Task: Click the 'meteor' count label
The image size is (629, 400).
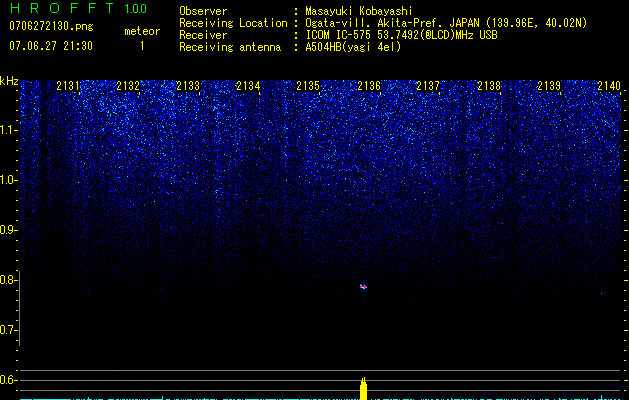Action: point(142,31)
